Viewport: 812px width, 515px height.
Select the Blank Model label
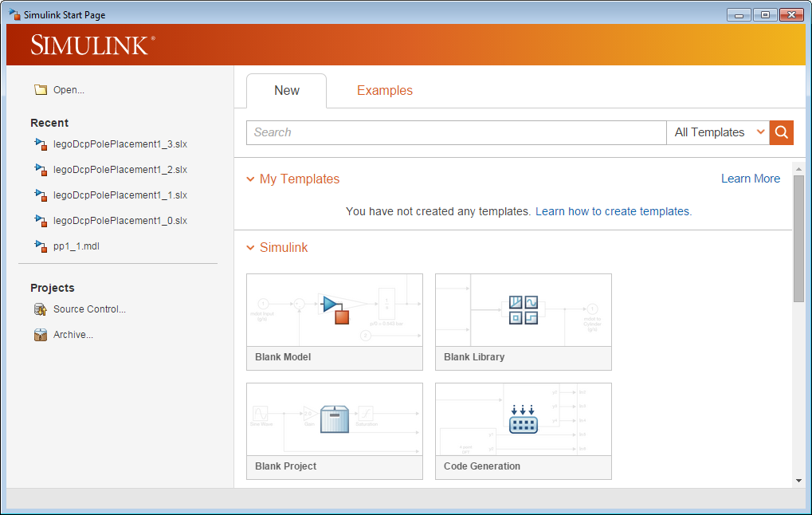point(283,357)
